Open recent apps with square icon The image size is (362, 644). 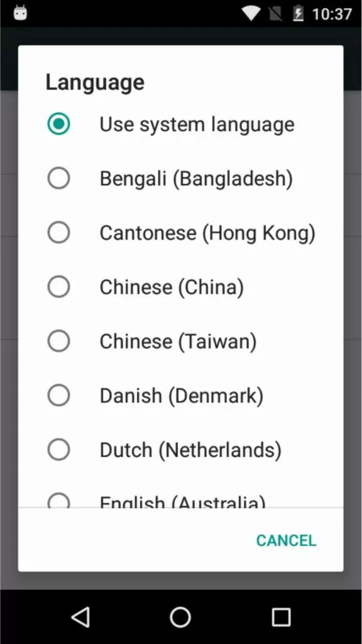pos(281,617)
